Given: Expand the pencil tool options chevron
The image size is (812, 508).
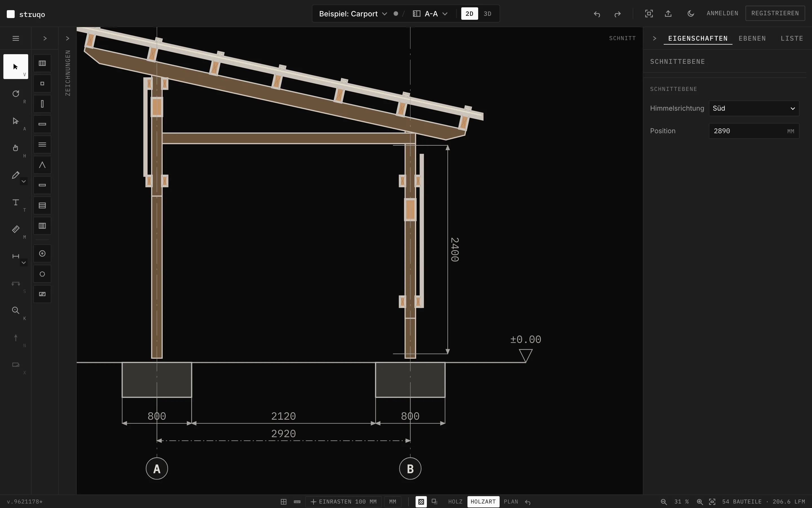Looking at the screenshot, I should (x=23, y=181).
